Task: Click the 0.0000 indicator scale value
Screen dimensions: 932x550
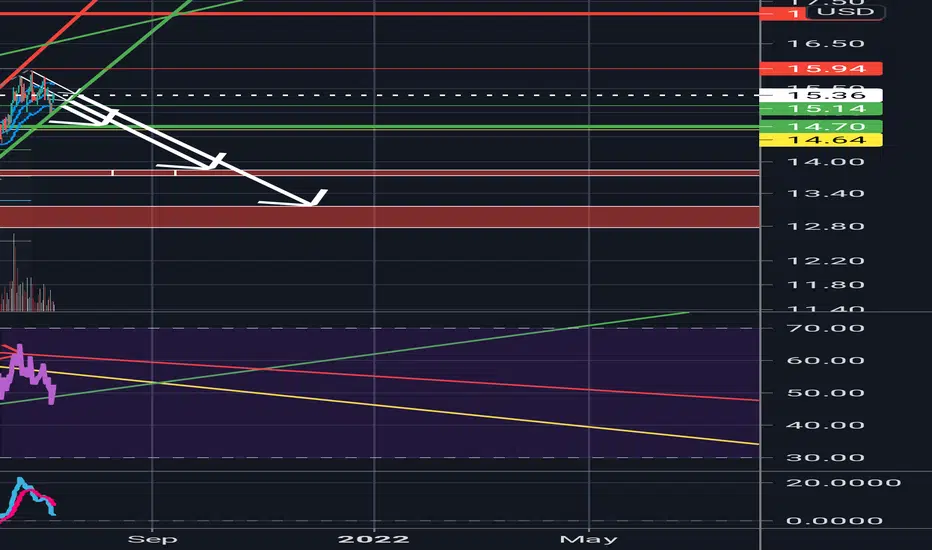Action: coord(834,521)
